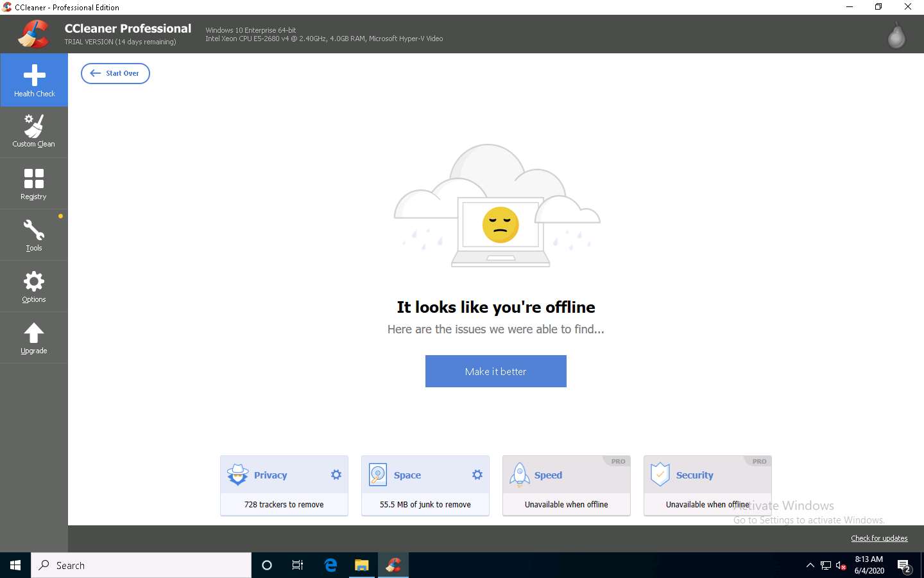Click the muted volume tray icon
The image size is (924, 578).
pos(841,565)
